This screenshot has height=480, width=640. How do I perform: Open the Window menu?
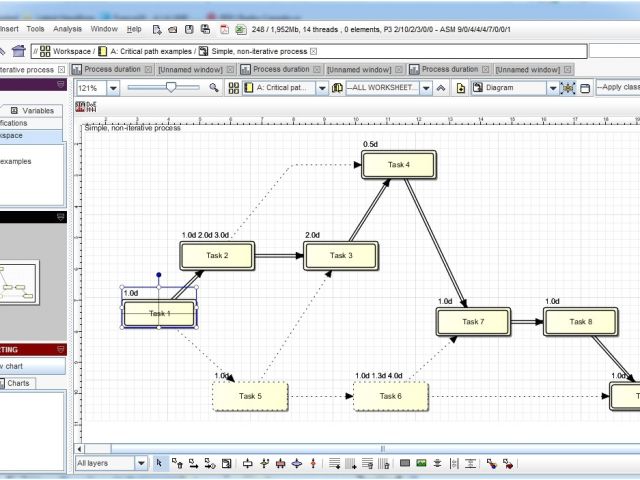pos(104,30)
